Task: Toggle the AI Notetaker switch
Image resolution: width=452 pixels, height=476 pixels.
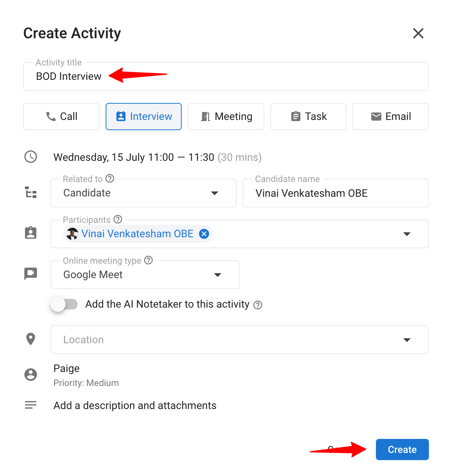Action: pyautogui.click(x=64, y=304)
